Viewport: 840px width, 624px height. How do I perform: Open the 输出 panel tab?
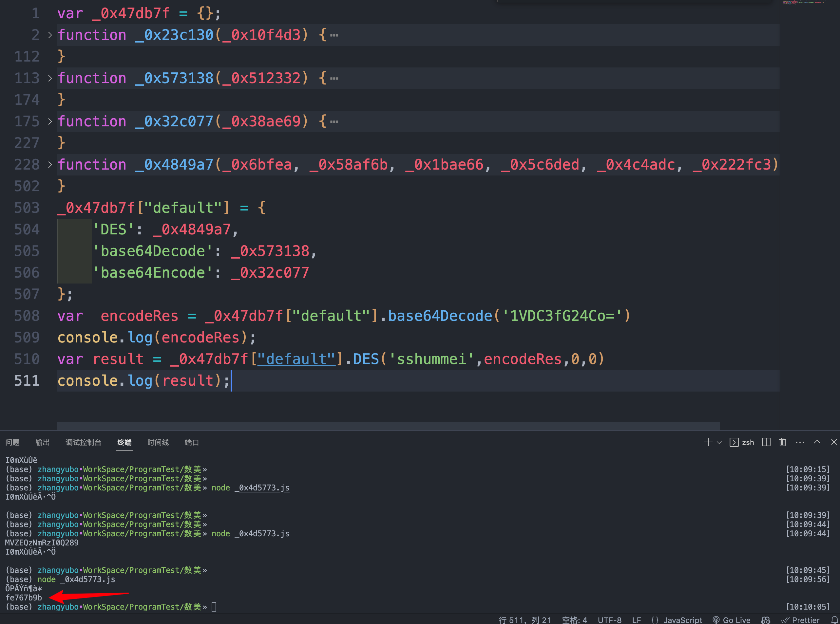pos(42,442)
